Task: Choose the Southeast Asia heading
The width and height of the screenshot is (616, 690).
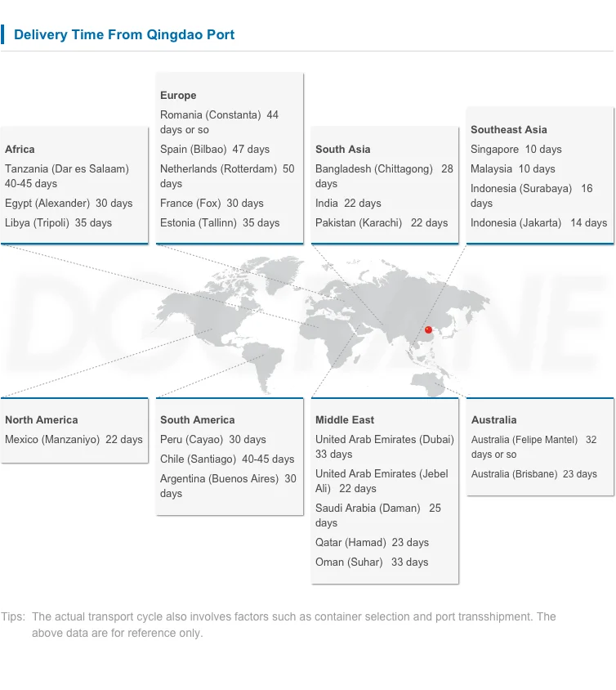Action: (x=508, y=130)
